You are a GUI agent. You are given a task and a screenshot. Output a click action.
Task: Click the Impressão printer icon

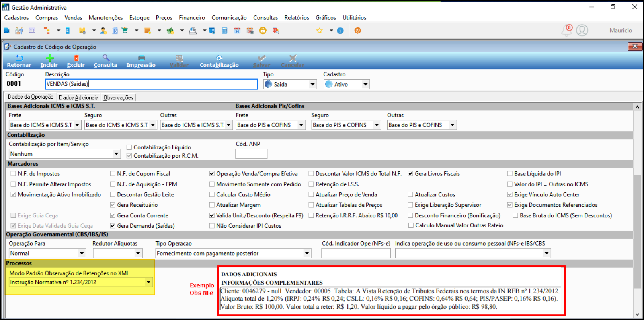[x=141, y=61]
